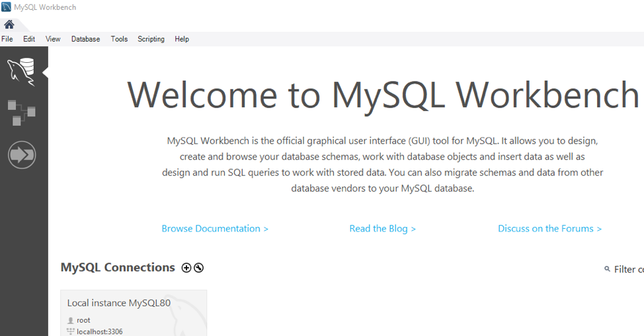Screen dimensions: 644x336
Task: Follow the Browse Documentation link
Action: (215, 229)
